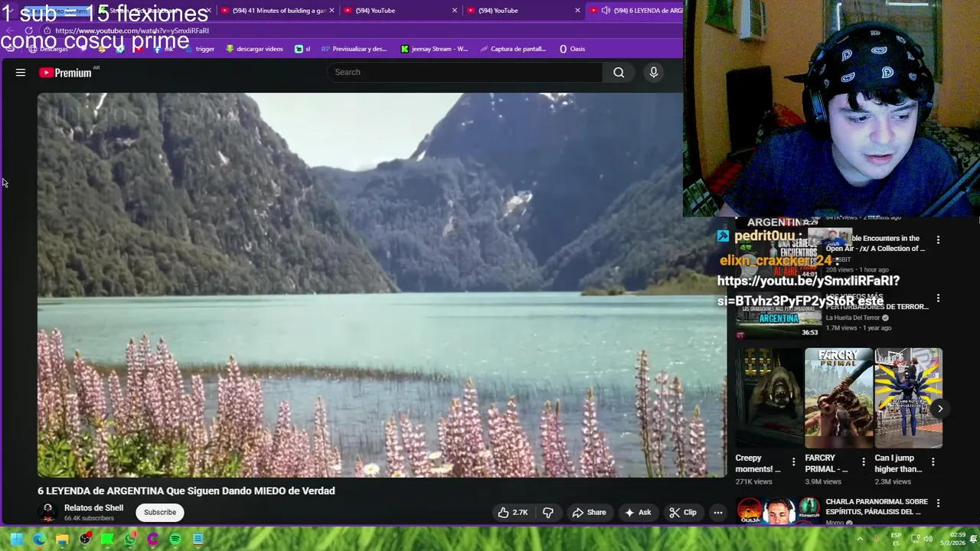Like the video with thumbs-up 2.7K

[513, 512]
